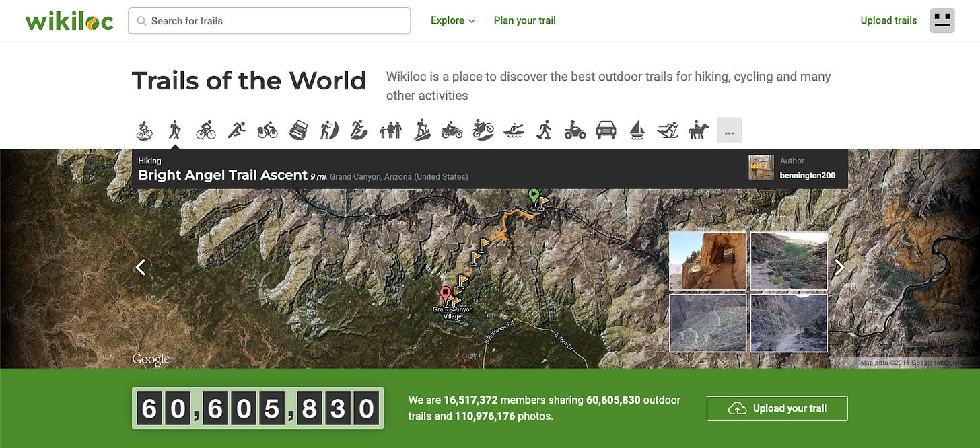Show the previous featured trail

[x=141, y=267]
